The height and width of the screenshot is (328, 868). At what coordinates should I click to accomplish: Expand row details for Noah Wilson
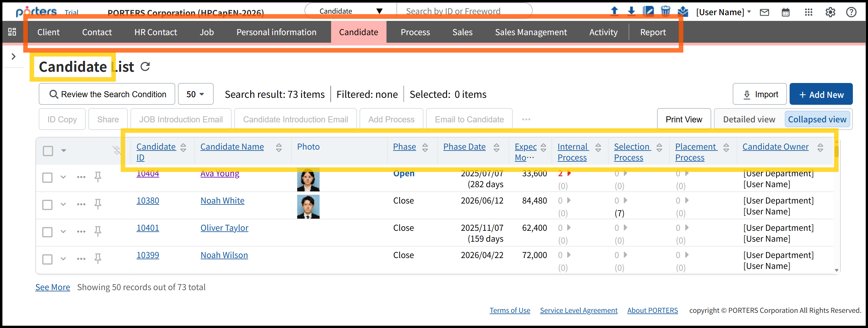pyautogui.click(x=63, y=259)
